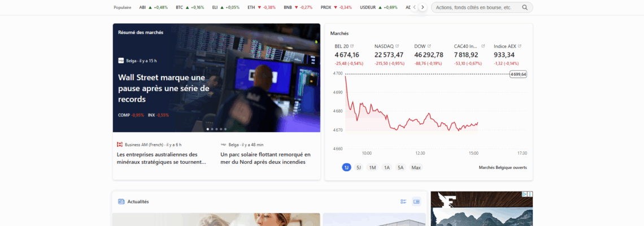Open NASDAQ external link icon
644x226 pixels.
coord(397,46)
